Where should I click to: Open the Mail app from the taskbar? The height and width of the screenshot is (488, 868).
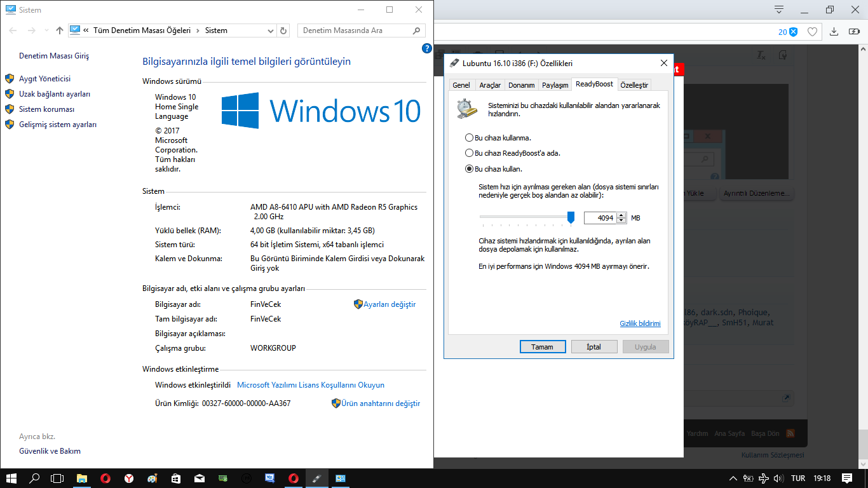pyautogui.click(x=200, y=478)
